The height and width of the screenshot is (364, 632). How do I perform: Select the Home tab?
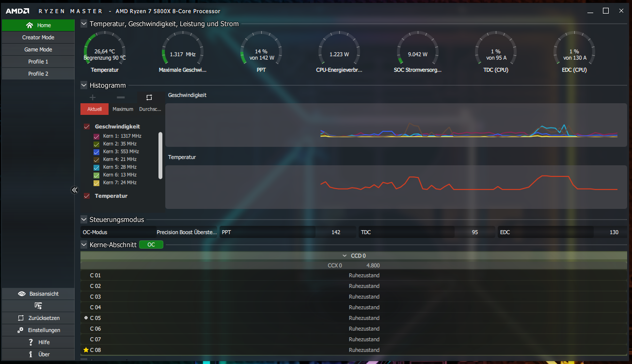(x=38, y=25)
